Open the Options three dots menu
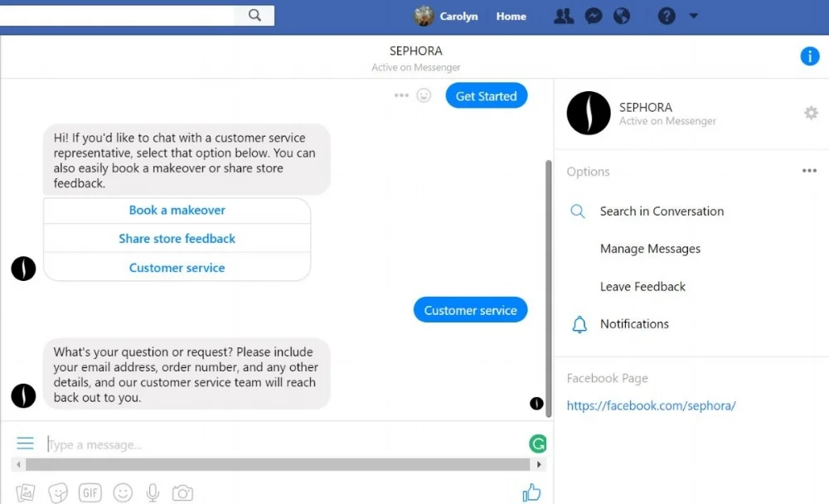This screenshot has width=829, height=504. click(809, 171)
